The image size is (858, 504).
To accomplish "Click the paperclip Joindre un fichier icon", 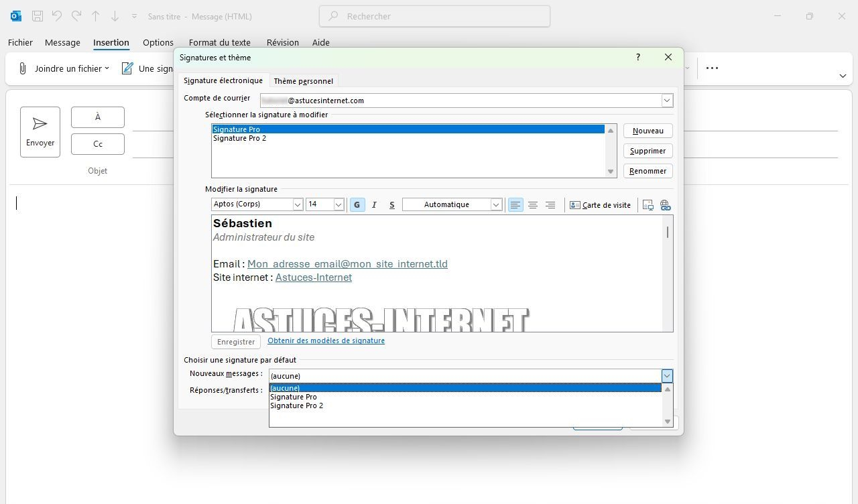I will (x=23, y=68).
